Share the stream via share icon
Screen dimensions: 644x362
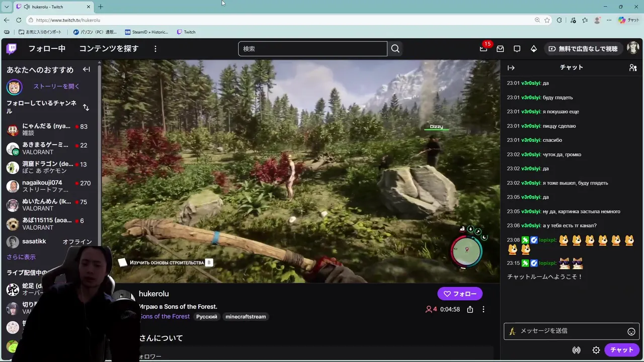coord(470,309)
